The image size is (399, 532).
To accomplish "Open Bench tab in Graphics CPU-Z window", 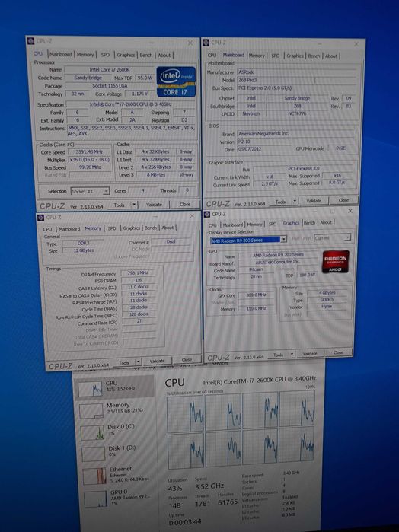I will click(x=309, y=222).
